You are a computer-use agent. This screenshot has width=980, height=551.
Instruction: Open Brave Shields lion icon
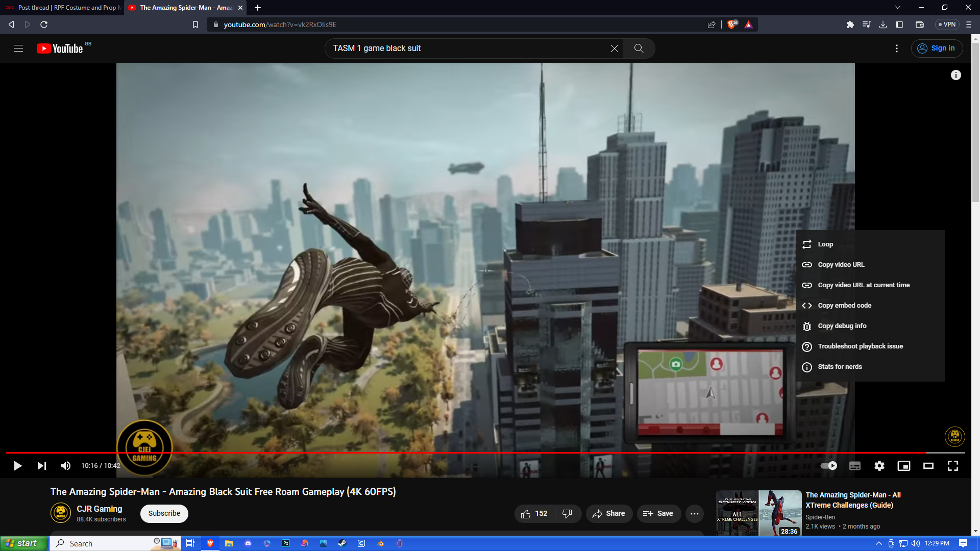[732, 24]
